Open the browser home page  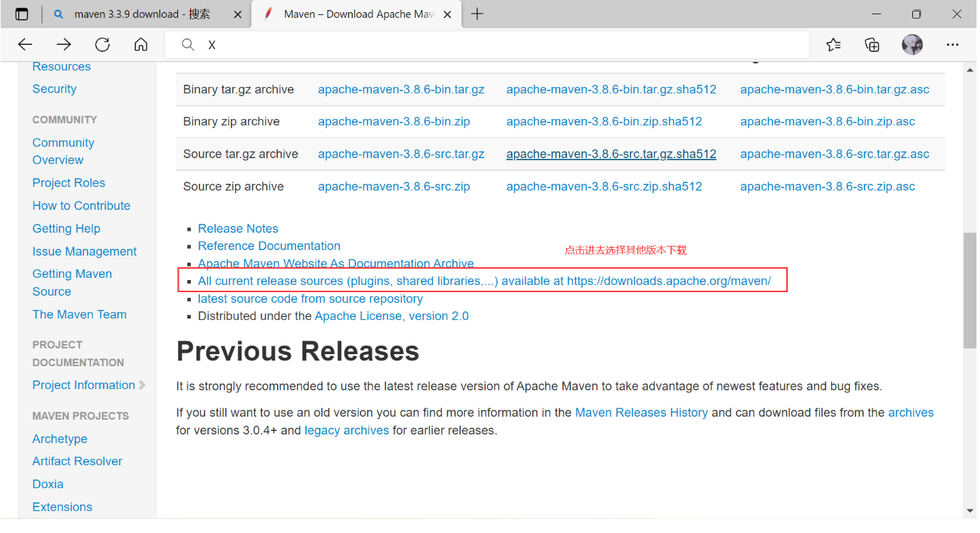point(141,45)
